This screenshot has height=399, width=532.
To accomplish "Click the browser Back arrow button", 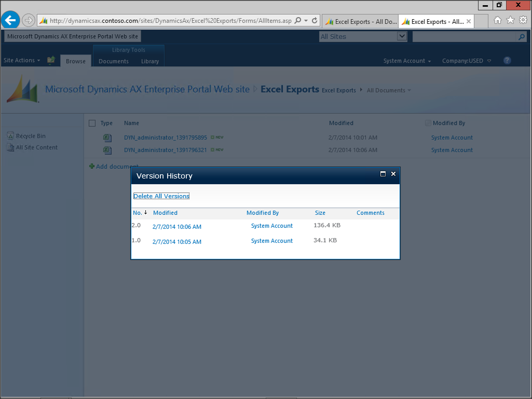I will (x=10, y=20).
